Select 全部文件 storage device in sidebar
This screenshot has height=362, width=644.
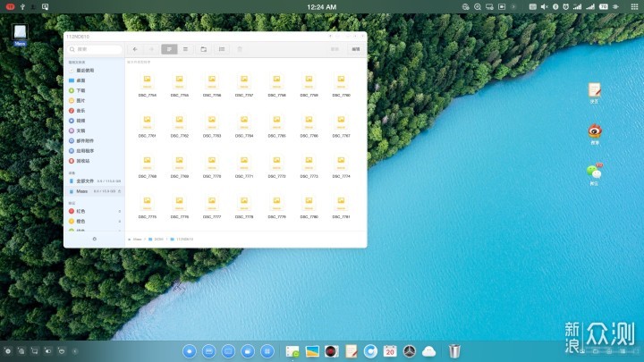(86, 181)
